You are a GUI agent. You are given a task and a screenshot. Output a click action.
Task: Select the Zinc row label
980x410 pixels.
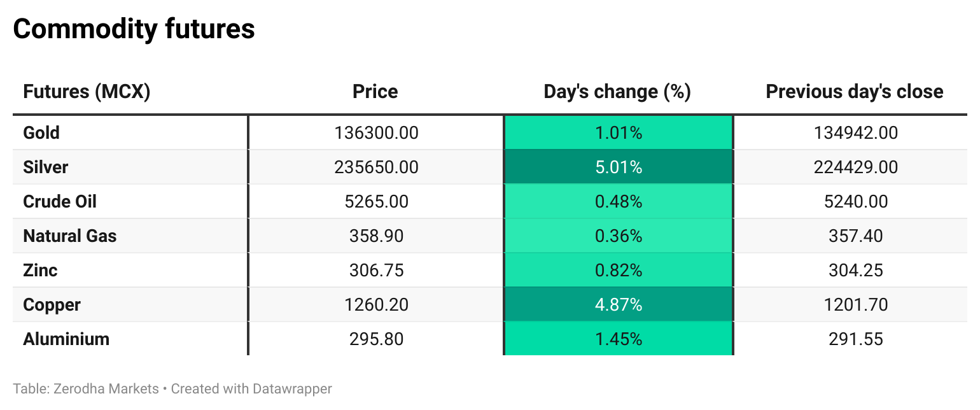40,271
